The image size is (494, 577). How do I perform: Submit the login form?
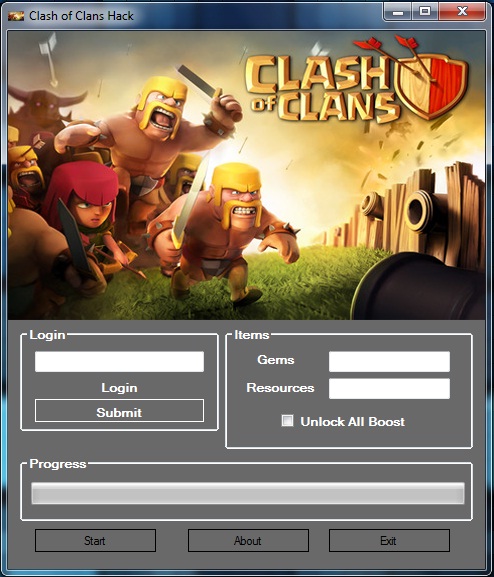coord(119,411)
